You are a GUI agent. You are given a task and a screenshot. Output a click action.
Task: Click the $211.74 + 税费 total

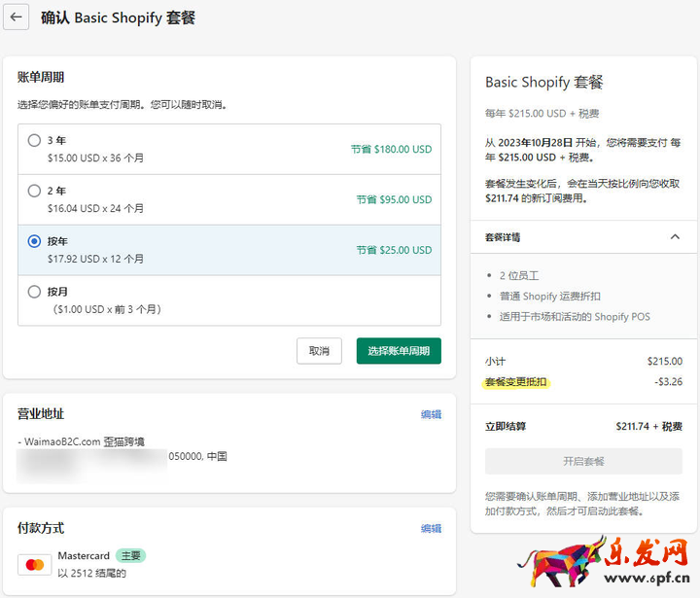[x=649, y=427]
